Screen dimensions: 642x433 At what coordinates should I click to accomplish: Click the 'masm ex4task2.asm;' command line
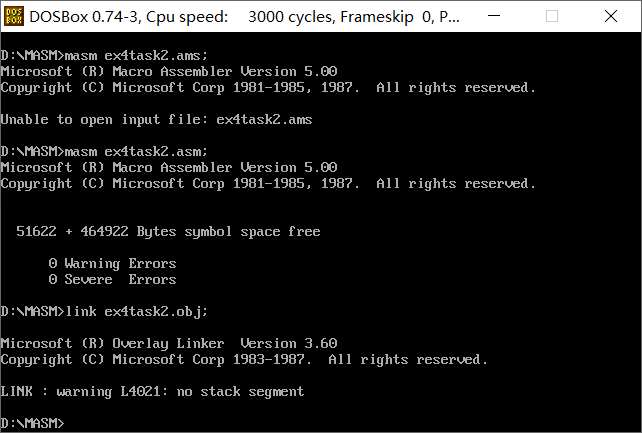click(x=104, y=151)
